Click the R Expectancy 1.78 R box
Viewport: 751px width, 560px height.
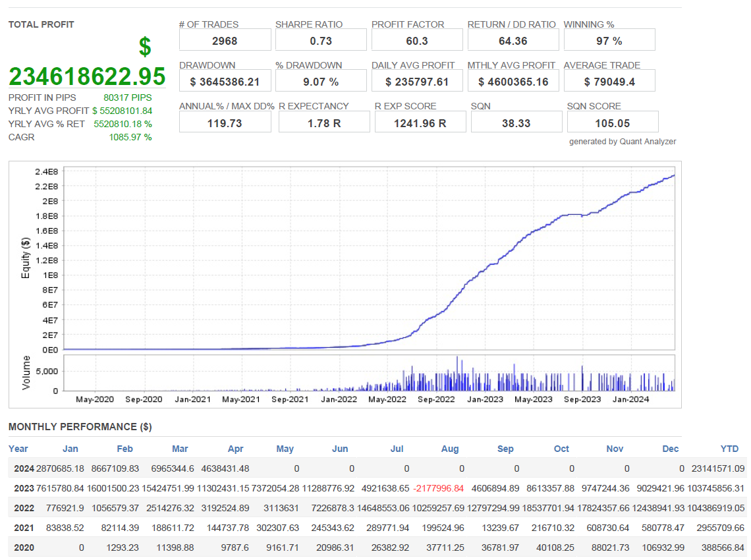[323, 123]
